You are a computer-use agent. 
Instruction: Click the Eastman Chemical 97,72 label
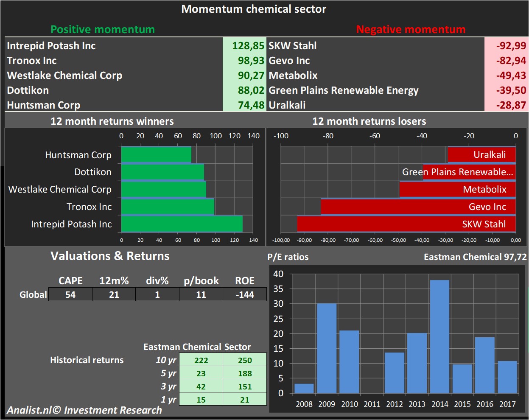click(475, 257)
